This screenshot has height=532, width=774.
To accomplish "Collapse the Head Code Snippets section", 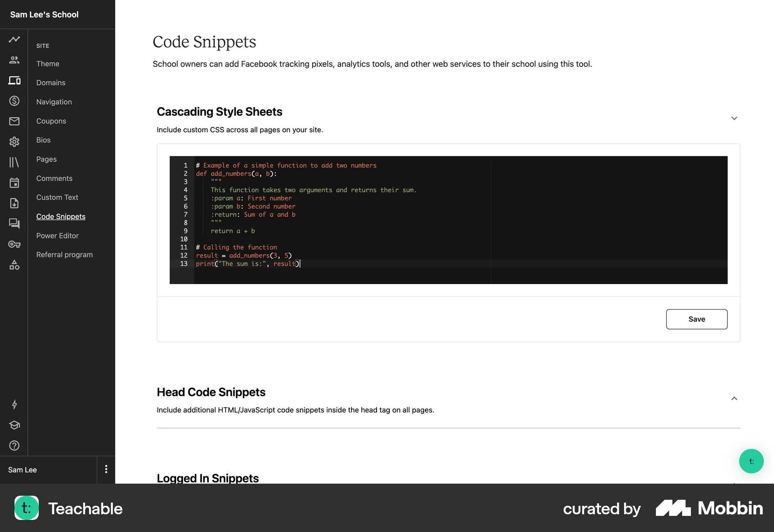I will 734,398.
